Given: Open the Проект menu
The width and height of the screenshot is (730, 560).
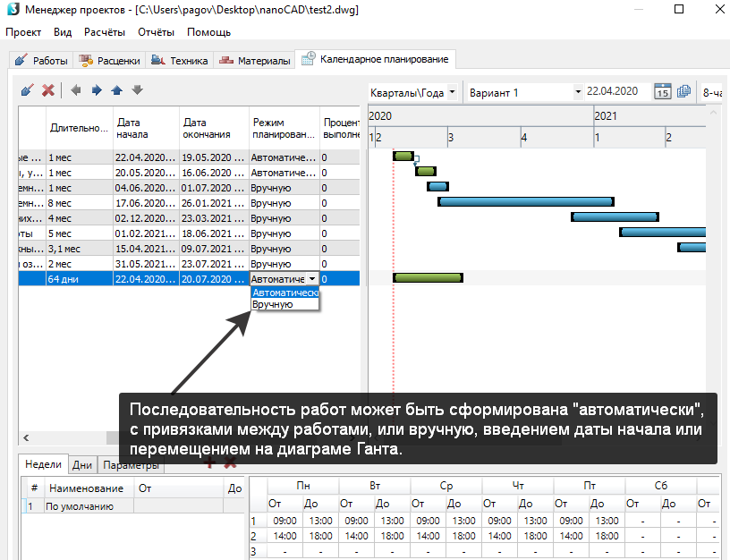Looking at the screenshot, I should (23, 32).
